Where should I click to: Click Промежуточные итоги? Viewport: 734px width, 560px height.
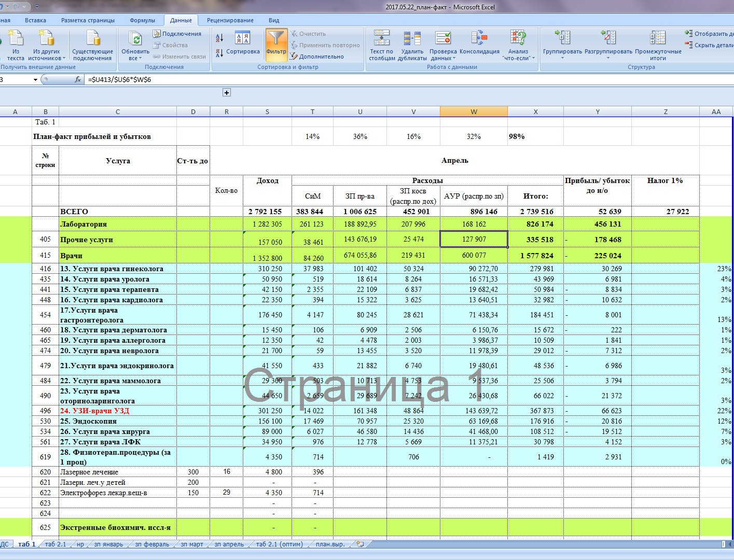(x=658, y=45)
